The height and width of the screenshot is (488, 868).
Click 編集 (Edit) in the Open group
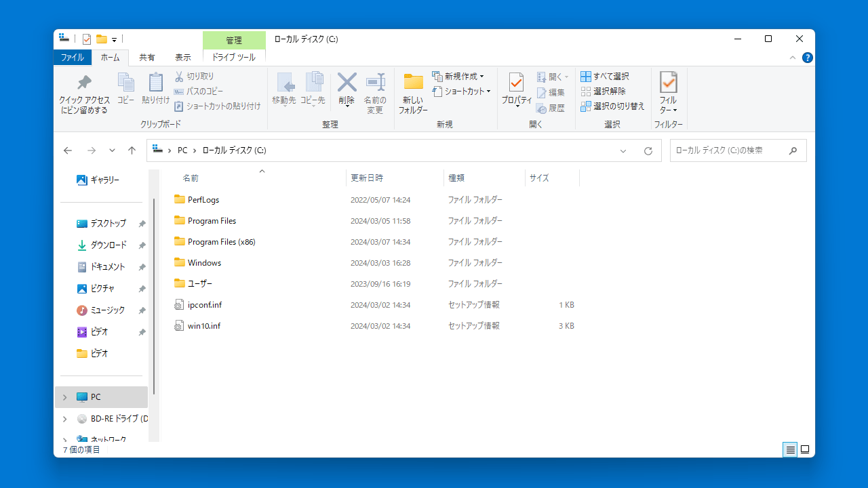pyautogui.click(x=551, y=93)
